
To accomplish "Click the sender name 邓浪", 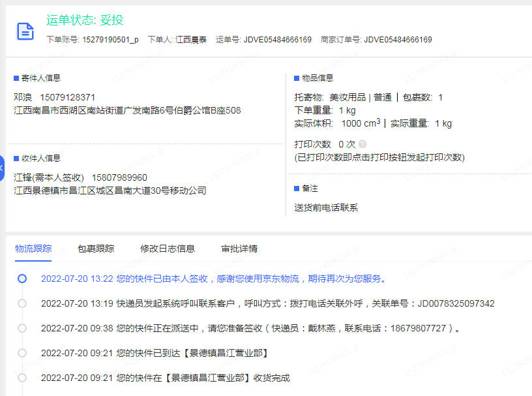I will (23, 97).
